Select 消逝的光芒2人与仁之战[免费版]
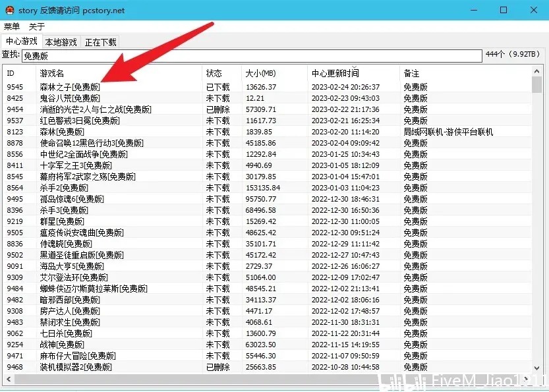Image resolution: width=549 pixels, height=392 pixels. pyautogui.click(x=267, y=109)
